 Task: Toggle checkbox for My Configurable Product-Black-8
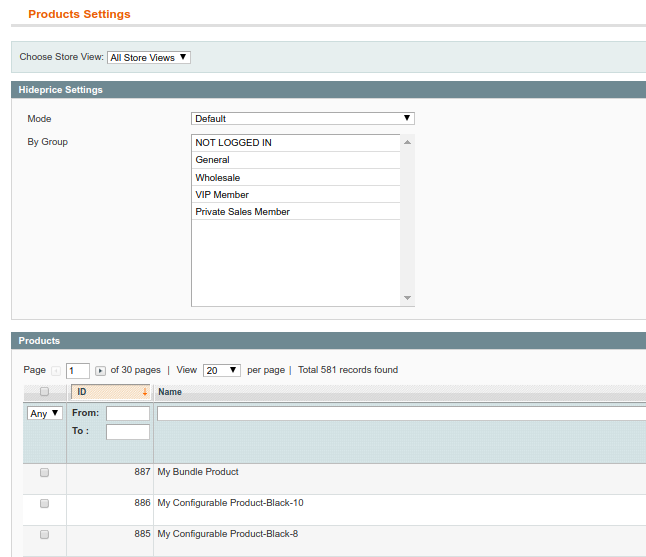click(x=44, y=534)
